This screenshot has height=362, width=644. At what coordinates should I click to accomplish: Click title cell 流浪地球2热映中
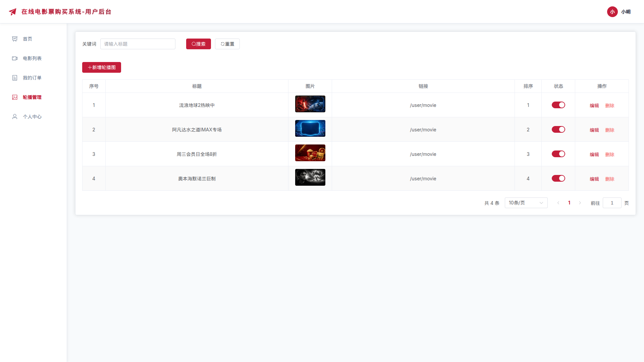click(x=197, y=105)
